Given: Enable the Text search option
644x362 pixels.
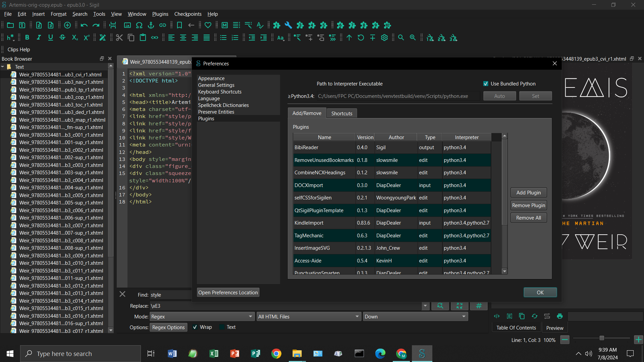Looking at the screenshot, I should (222, 327).
